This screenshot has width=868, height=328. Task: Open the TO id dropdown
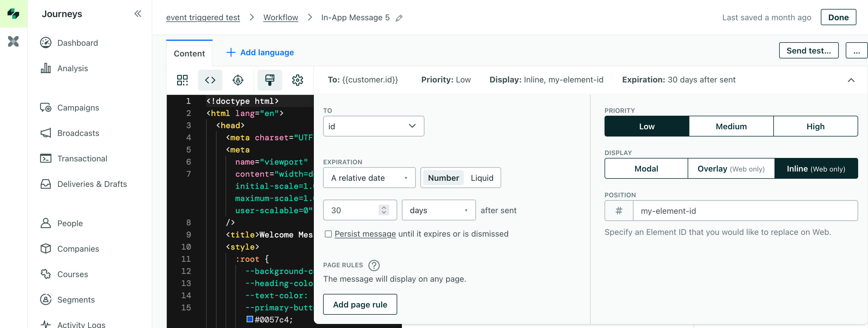[373, 126]
